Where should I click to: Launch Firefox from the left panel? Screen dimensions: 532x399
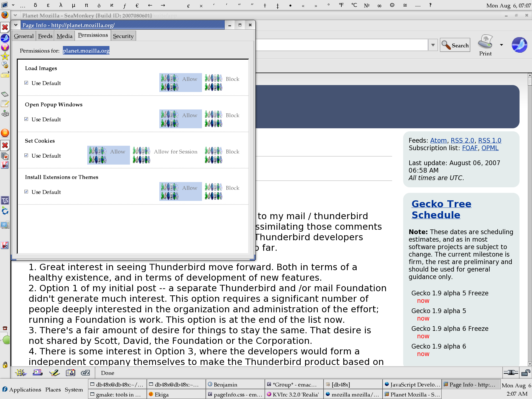tap(5, 15)
